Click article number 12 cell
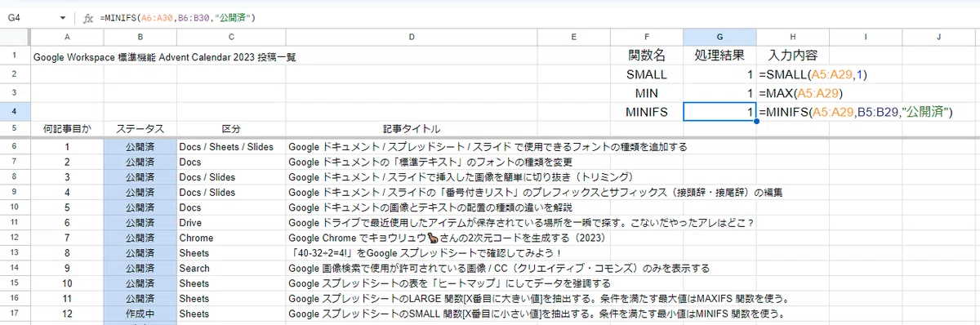This screenshot has height=325, width=980. click(x=66, y=313)
